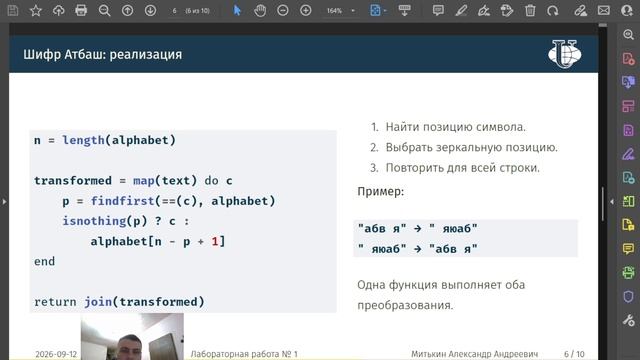Viewport: 640px width, 360px height.
Task: Open Comment tool in right sidebar
Action: point(629,249)
